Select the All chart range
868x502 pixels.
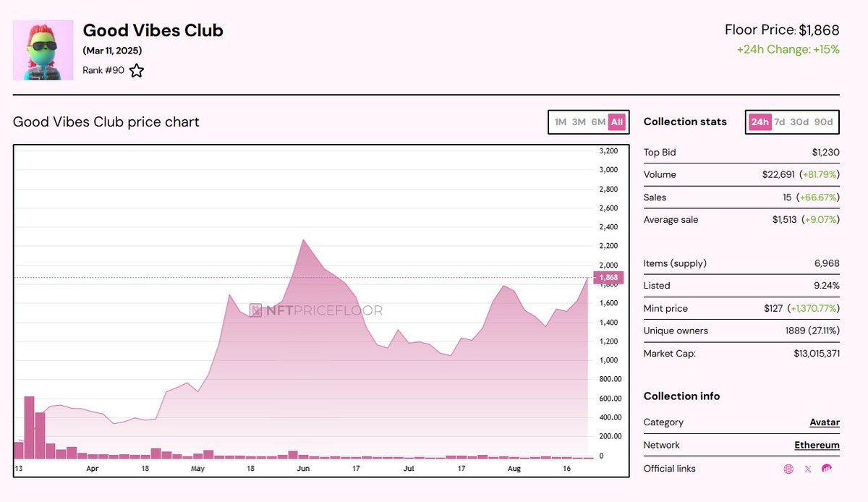617,122
